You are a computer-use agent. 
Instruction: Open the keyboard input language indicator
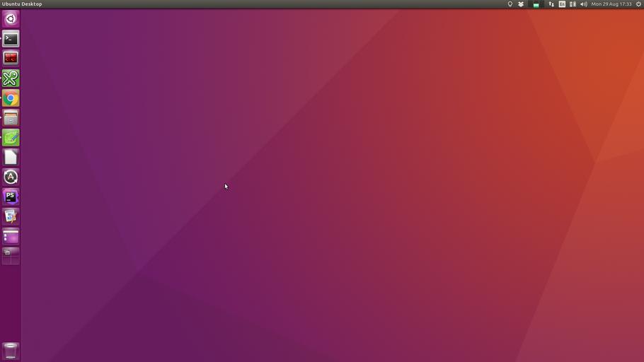(562, 4)
